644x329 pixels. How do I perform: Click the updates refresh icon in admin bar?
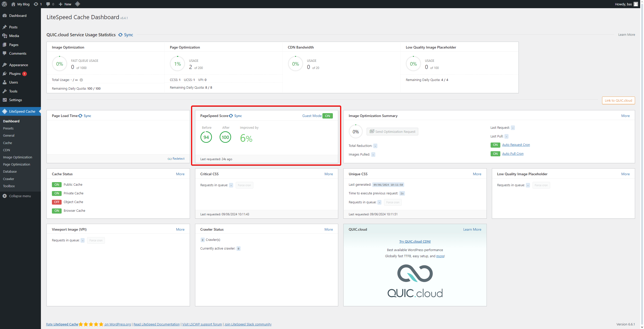pos(36,4)
